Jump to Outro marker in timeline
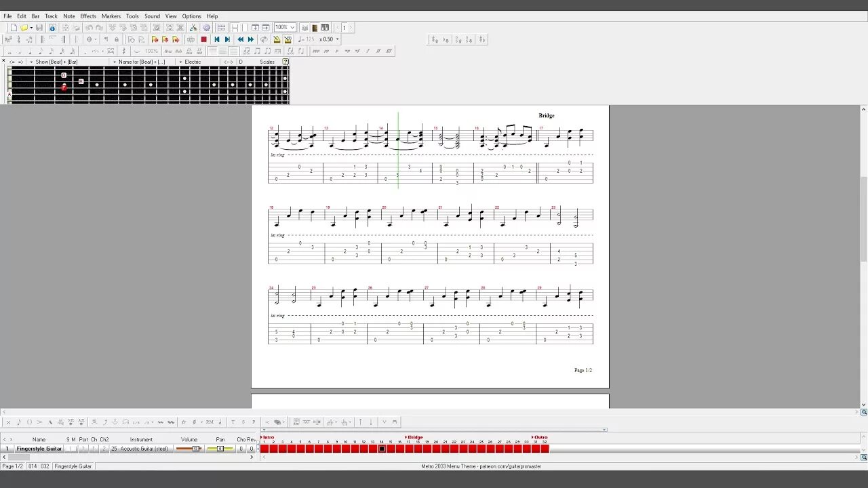This screenshot has width=868, height=488. point(540,437)
